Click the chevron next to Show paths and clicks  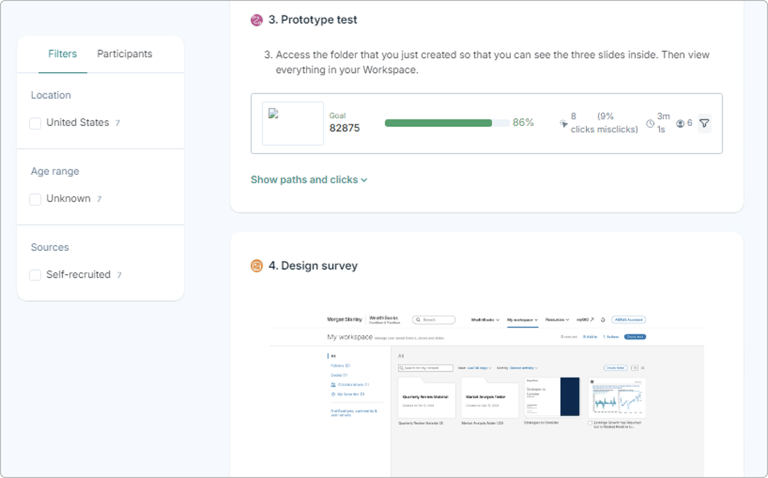[x=364, y=180]
